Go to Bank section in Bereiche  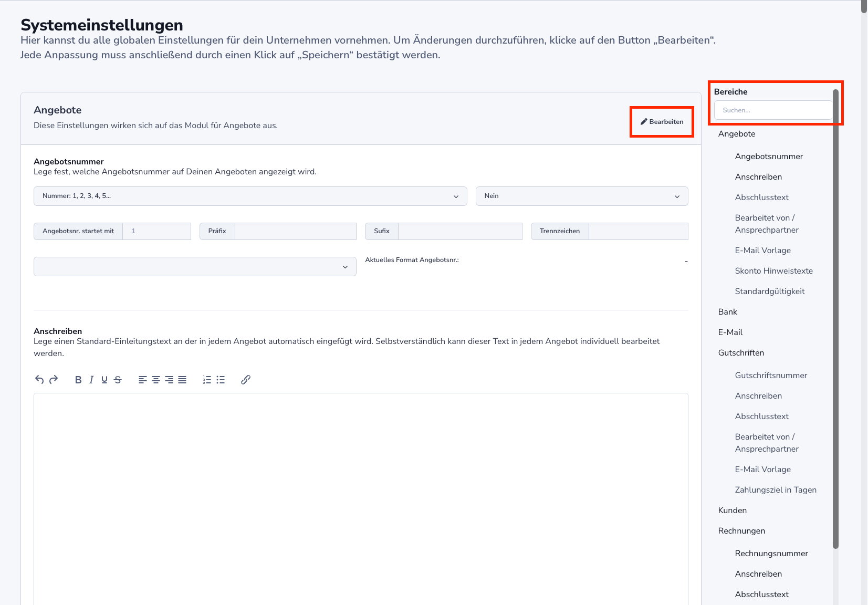tap(727, 312)
